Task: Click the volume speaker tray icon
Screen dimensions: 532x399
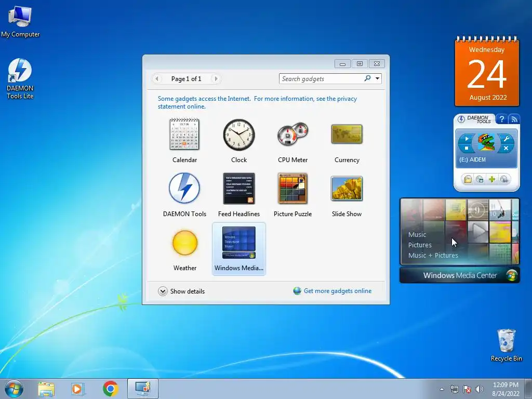Action: click(480, 389)
